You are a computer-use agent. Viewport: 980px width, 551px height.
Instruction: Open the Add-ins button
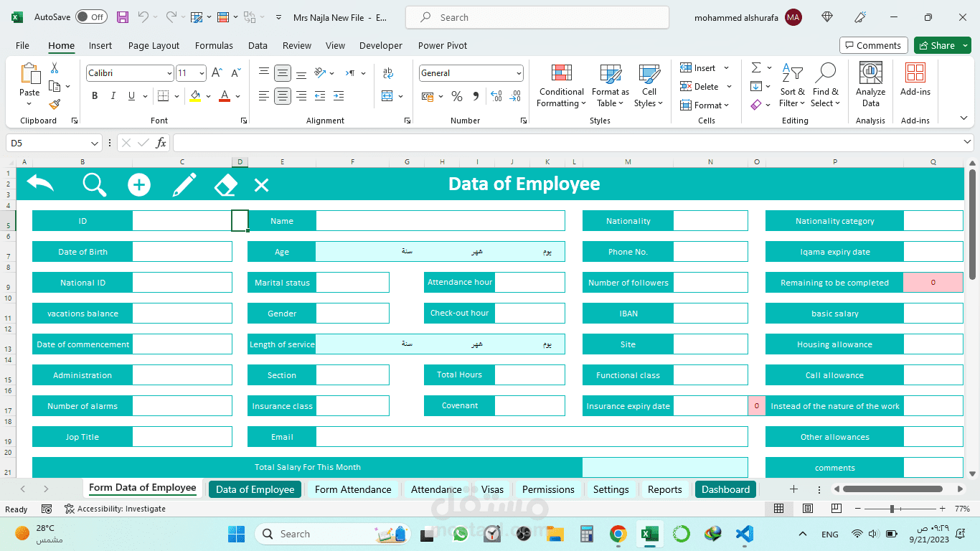[915, 80]
